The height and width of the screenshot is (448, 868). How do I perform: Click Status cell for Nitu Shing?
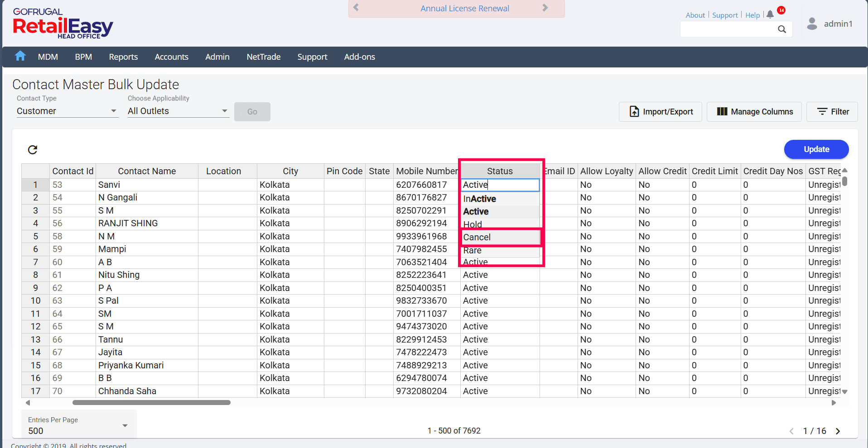point(500,275)
